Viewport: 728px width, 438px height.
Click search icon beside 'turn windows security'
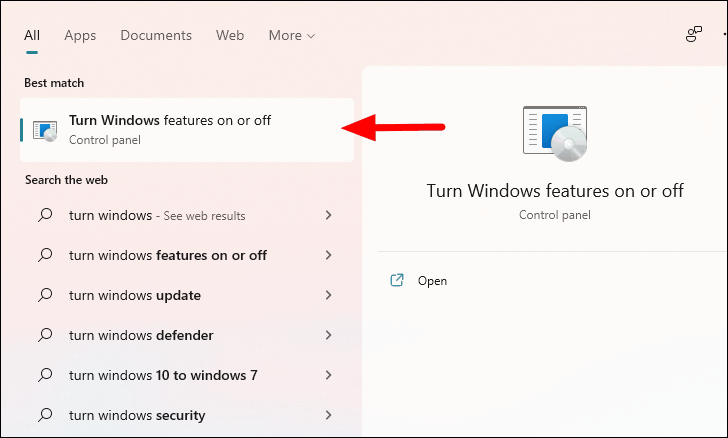(45, 415)
